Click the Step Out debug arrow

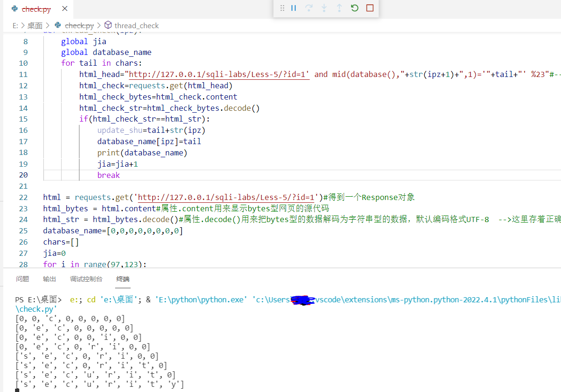coord(339,8)
